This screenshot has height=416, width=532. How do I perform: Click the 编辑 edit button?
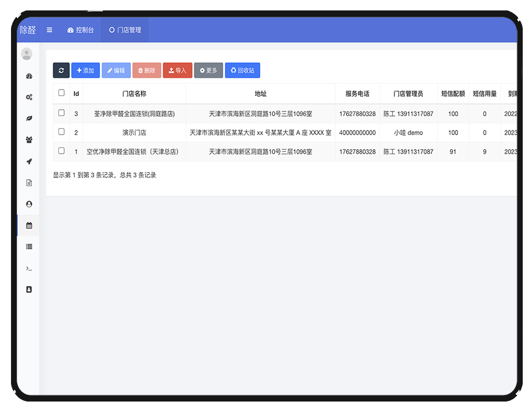116,70
